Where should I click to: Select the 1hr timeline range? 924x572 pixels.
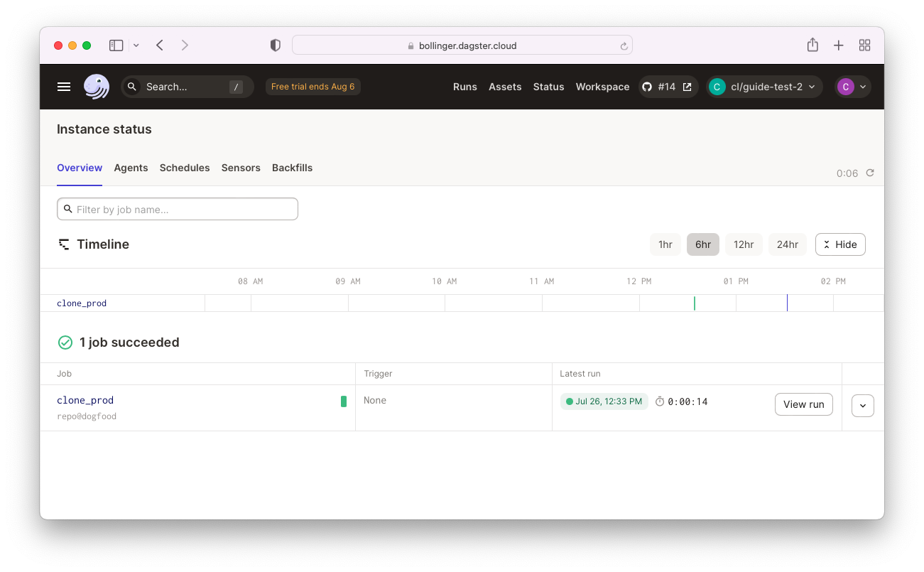tap(665, 244)
